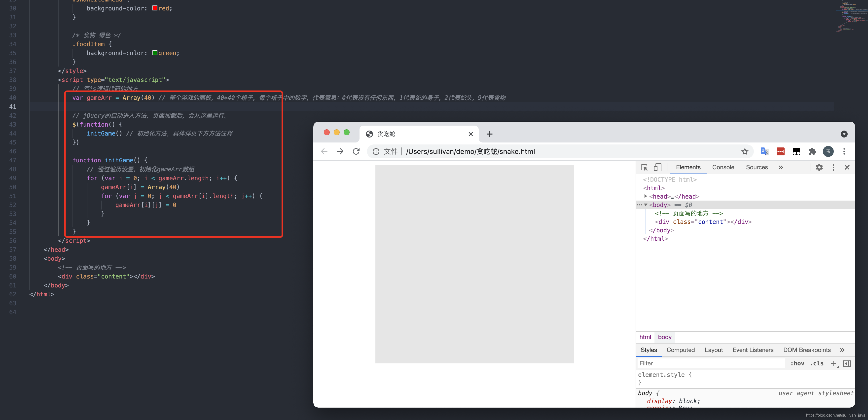868x420 pixels.
Task: Click the element.style rule block
Action: point(745,379)
